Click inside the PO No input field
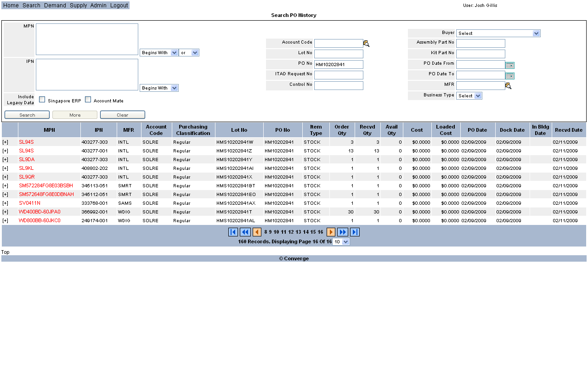 point(339,64)
